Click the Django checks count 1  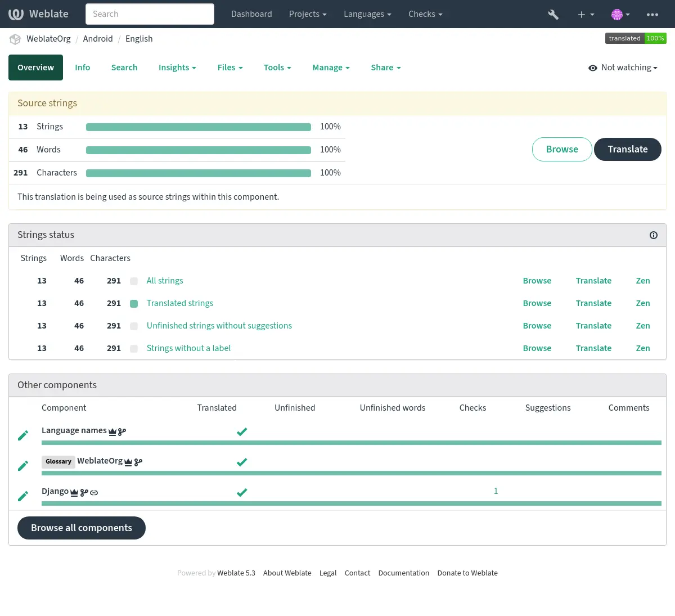496,491
